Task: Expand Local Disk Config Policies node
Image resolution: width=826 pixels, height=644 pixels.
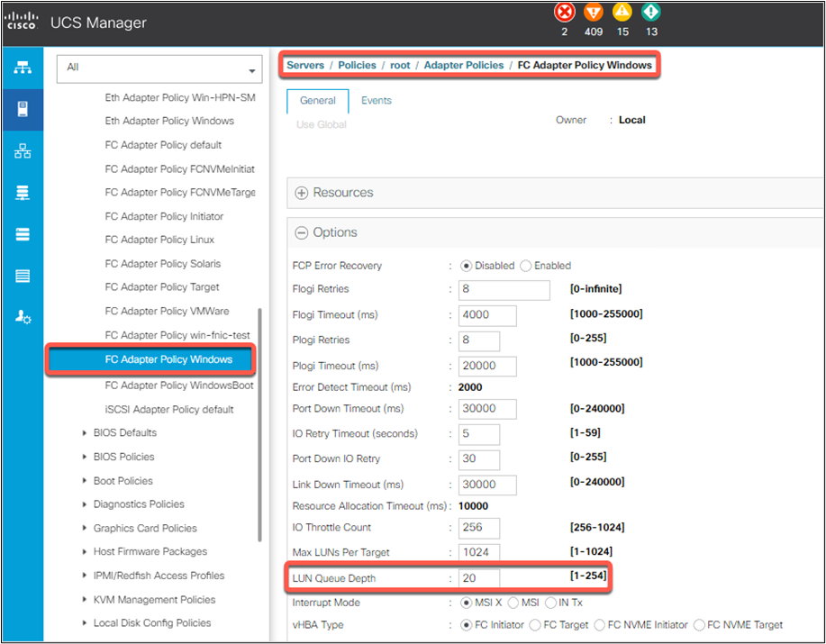Action: (x=85, y=623)
